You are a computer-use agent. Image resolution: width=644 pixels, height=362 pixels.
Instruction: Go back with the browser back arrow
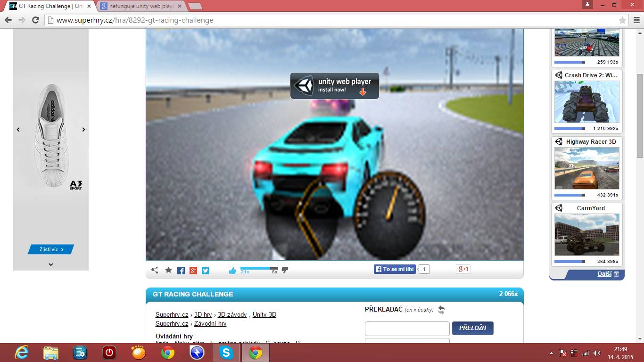[8, 20]
